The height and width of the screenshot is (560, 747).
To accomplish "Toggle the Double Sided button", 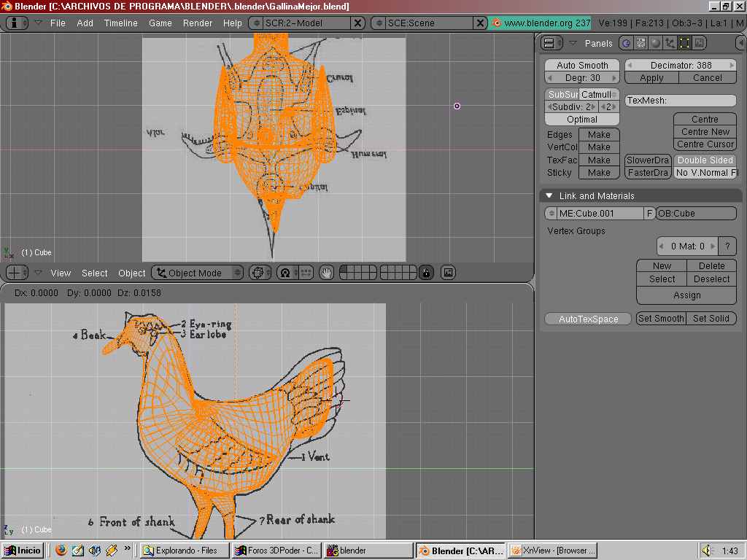I will pyautogui.click(x=705, y=160).
